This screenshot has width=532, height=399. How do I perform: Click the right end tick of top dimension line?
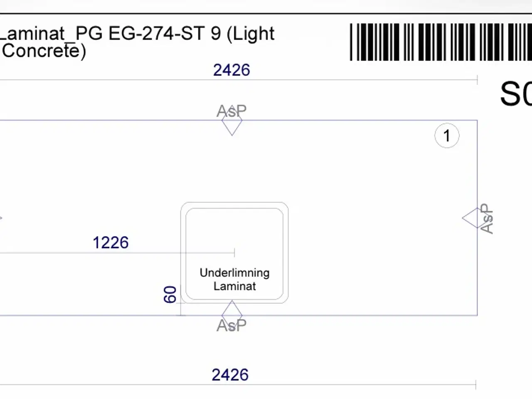[477, 79]
